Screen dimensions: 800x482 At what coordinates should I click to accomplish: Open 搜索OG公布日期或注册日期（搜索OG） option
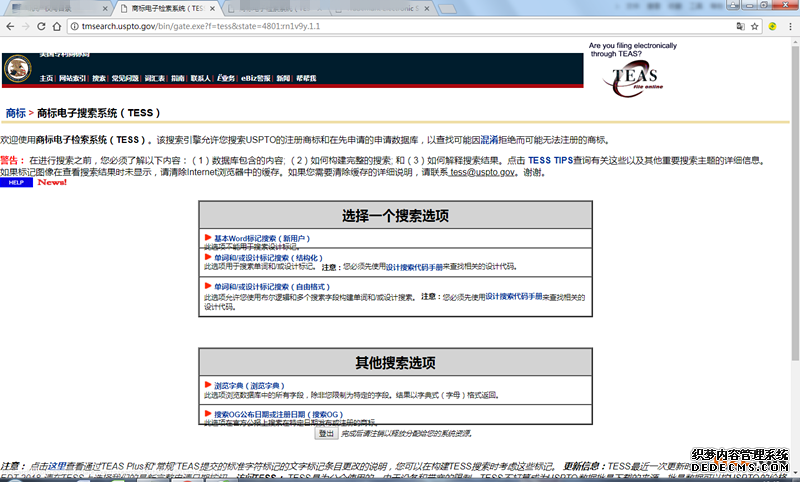point(279,414)
